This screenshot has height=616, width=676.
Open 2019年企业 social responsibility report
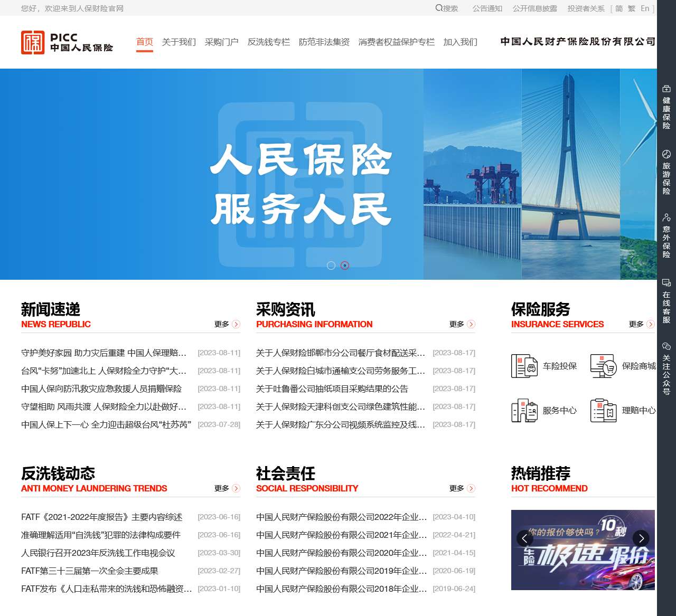tap(342, 571)
